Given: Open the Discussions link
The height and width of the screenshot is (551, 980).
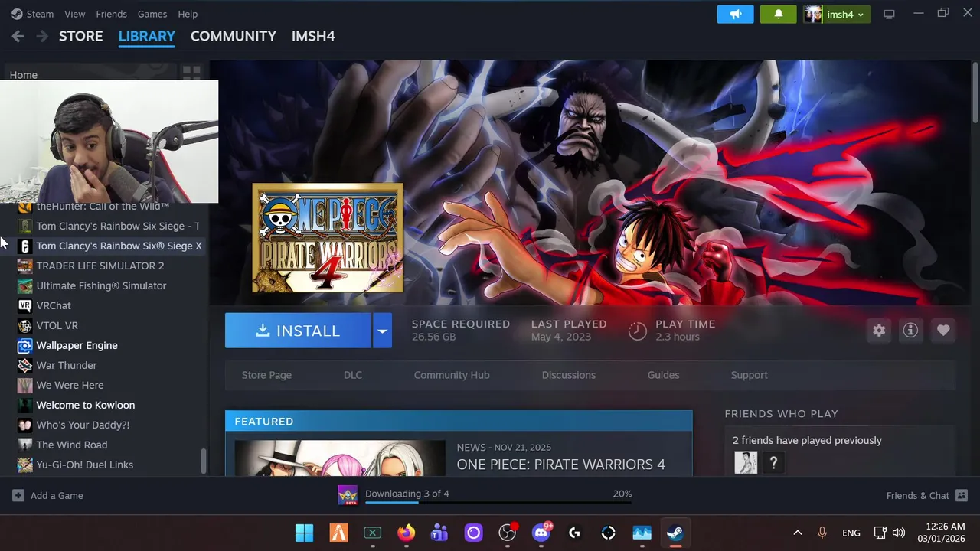Looking at the screenshot, I should 568,375.
